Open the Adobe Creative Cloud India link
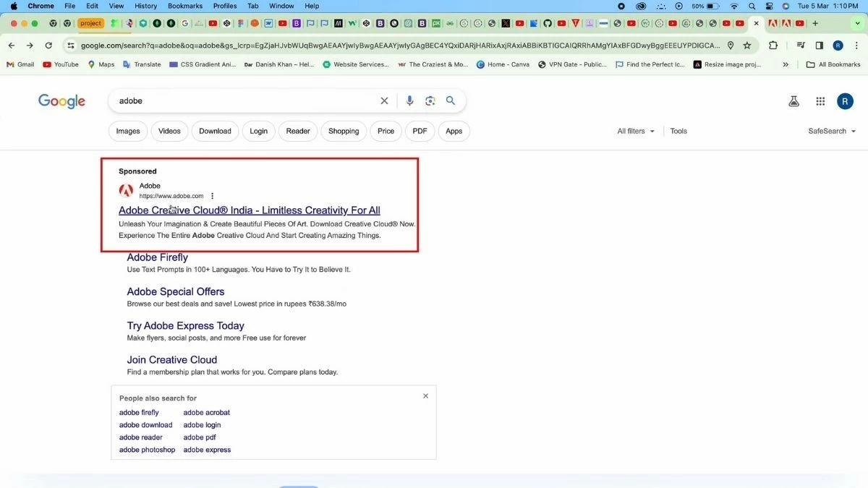Screen dimensions: 868x488 pyautogui.click(x=249, y=210)
